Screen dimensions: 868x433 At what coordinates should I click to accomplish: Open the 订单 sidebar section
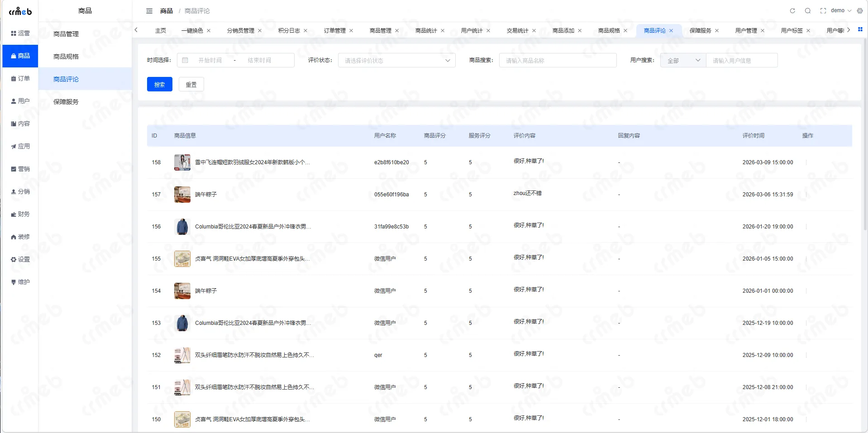click(20, 78)
